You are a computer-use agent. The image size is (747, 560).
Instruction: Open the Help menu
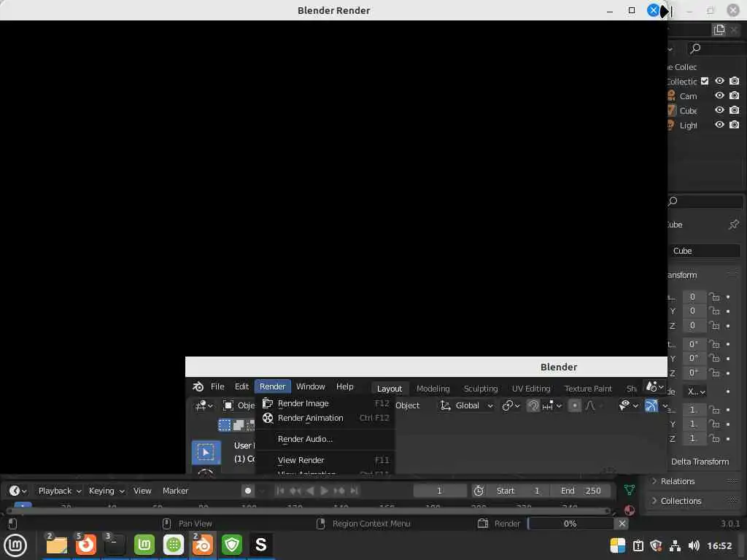pos(345,386)
